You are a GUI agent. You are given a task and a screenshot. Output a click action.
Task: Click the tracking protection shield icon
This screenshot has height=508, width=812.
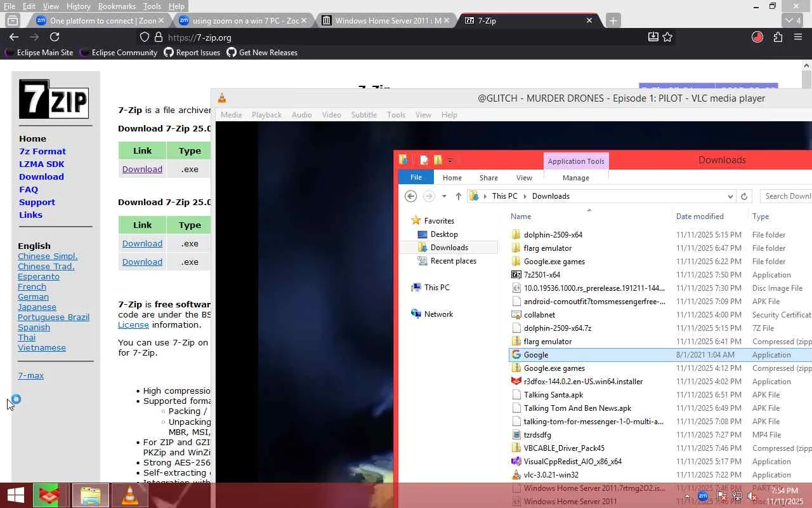pos(145,37)
